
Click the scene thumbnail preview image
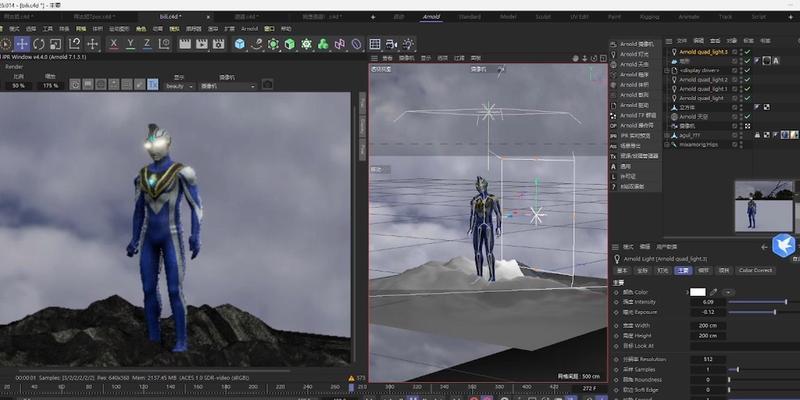[x=764, y=206]
